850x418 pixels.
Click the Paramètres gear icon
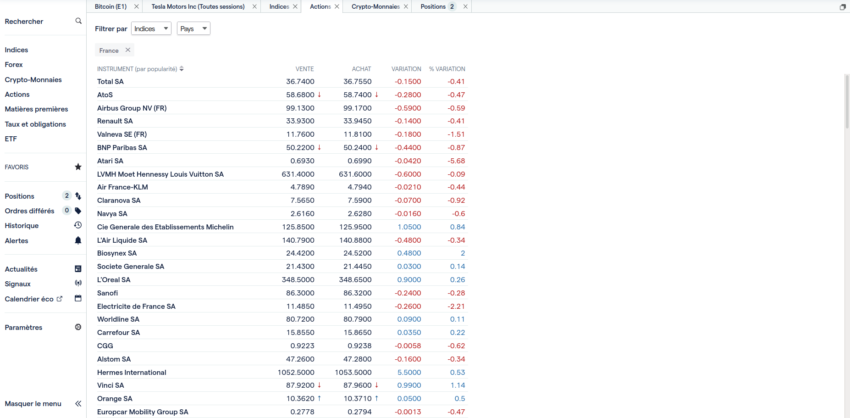click(x=78, y=327)
